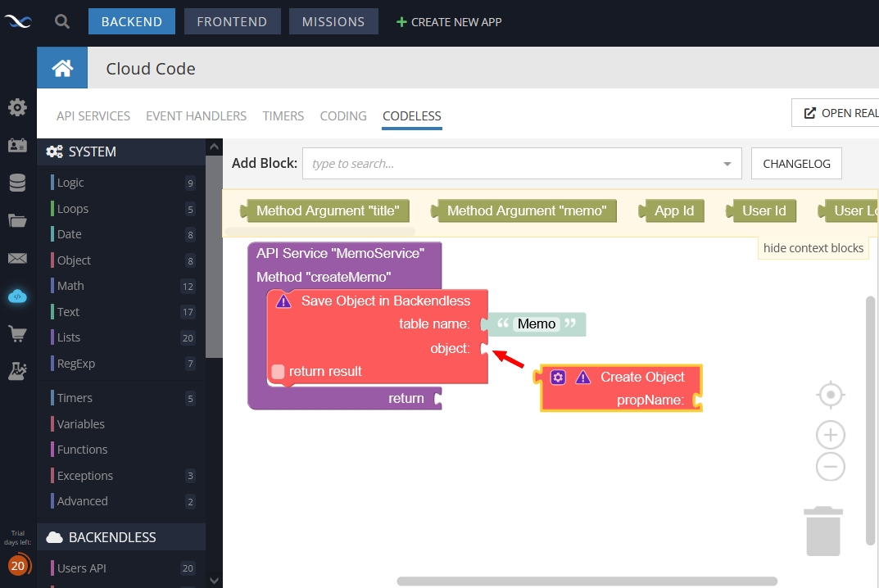
Task: Click warning icon on Create Object block
Action: [583, 378]
